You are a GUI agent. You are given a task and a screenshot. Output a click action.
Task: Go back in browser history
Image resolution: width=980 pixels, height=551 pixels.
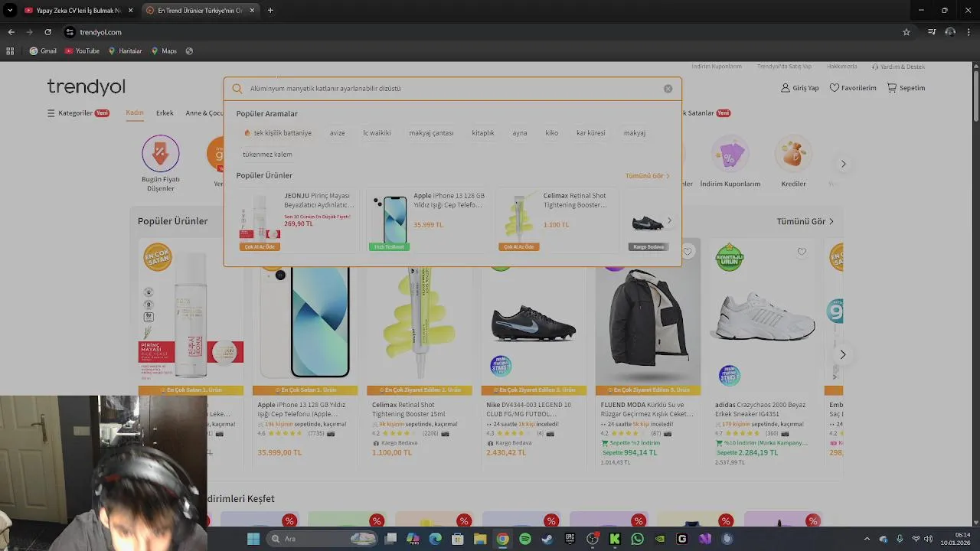11,32
